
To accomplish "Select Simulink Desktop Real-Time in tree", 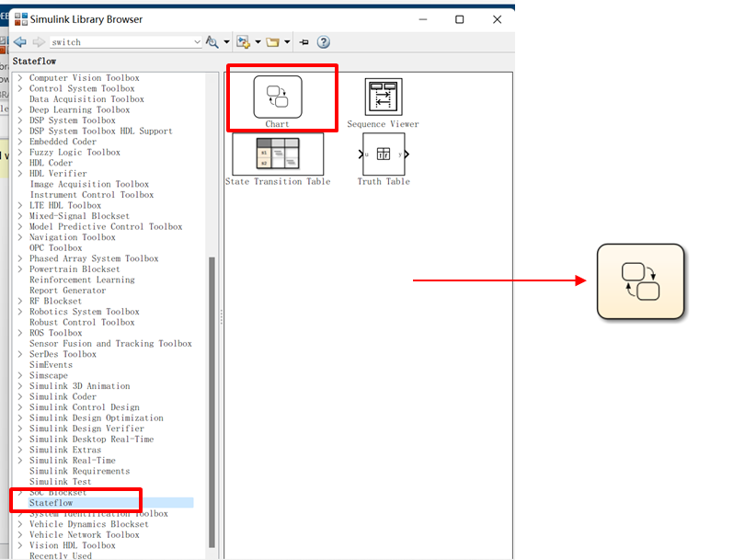I will coord(91,439).
